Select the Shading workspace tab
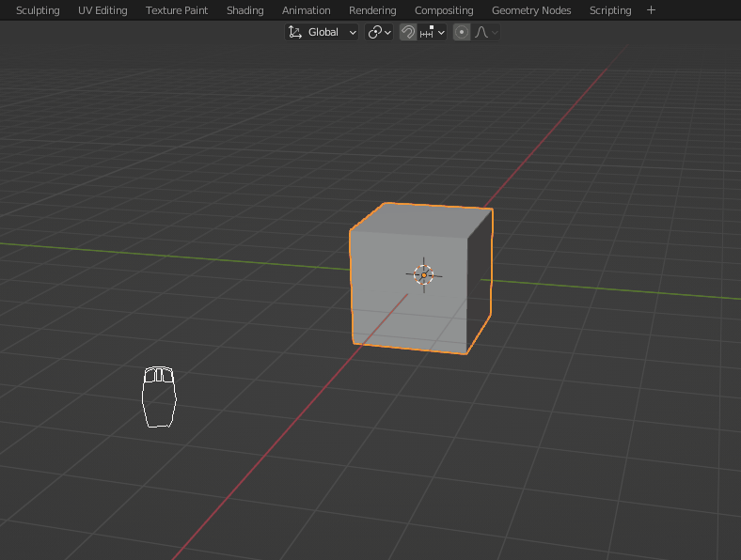Screen dimensions: 741x560 click(244, 10)
